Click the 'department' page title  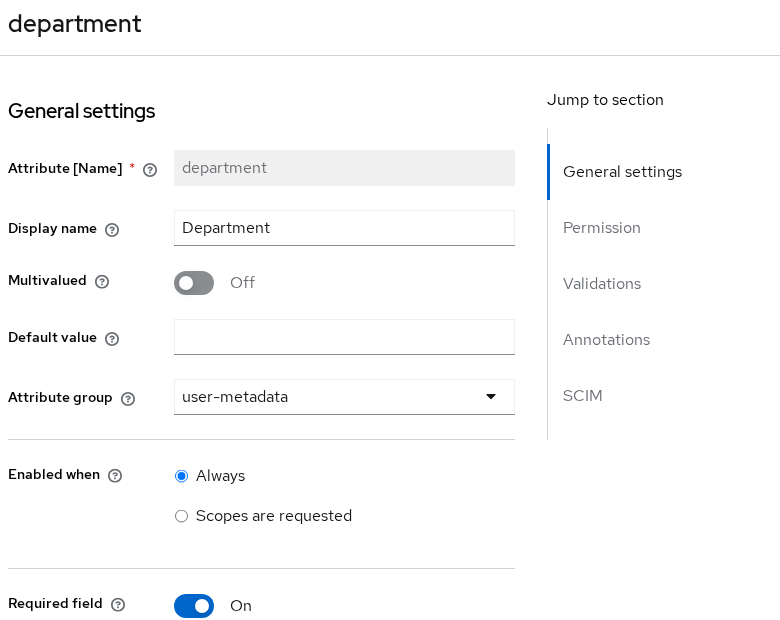tap(75, 24)
